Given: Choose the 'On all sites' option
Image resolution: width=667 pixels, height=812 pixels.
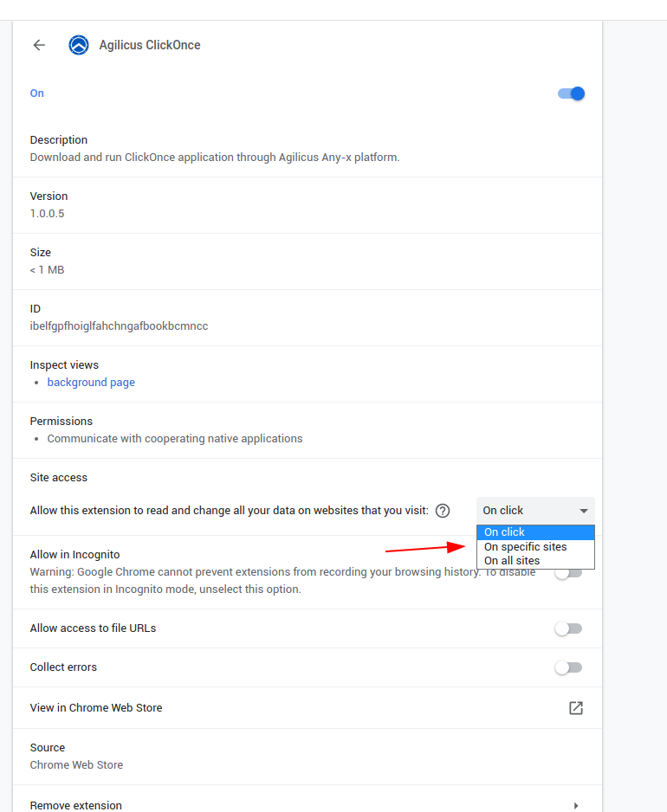Looking at the screenshot, I should [x=535, y=561].
